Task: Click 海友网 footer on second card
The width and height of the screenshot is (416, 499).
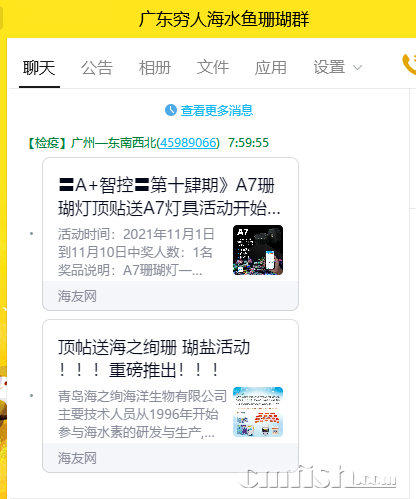Action: coord(77,458)
